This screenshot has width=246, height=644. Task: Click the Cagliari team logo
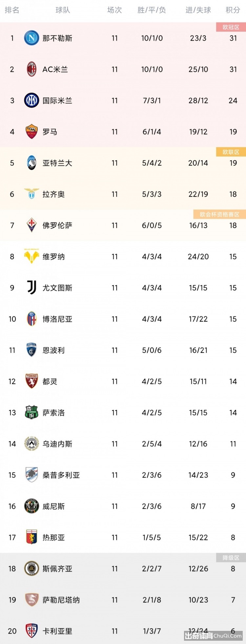[32, 631]
